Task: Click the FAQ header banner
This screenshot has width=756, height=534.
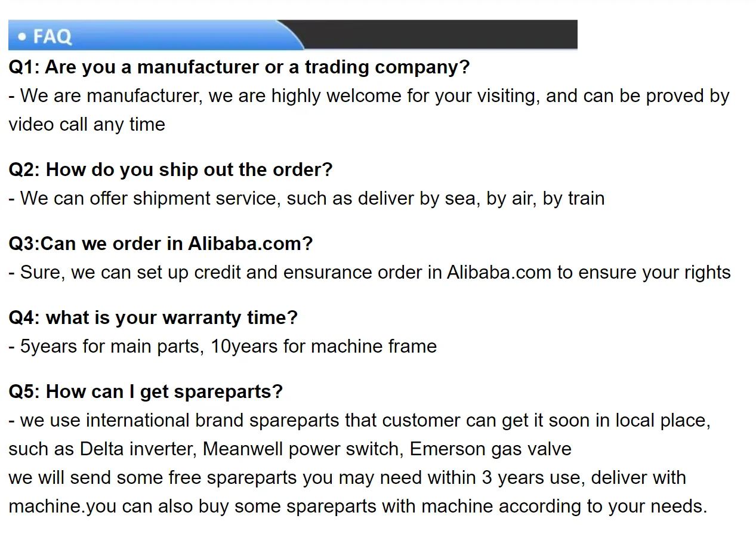Action: coord(292,35)
